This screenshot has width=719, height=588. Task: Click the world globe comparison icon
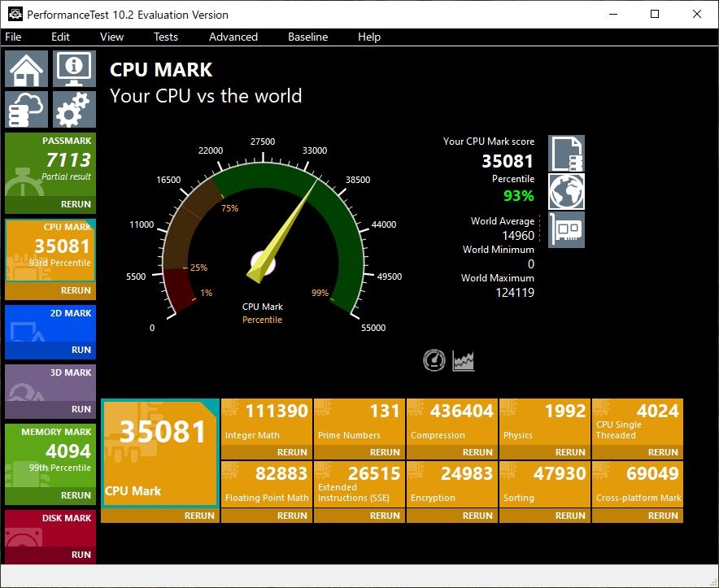pos(566,191)
